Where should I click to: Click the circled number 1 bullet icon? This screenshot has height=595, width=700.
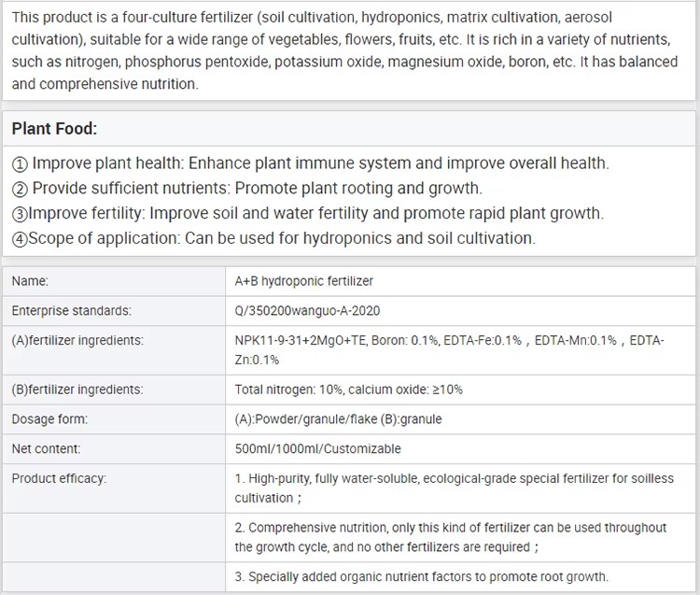coord(20,164)
